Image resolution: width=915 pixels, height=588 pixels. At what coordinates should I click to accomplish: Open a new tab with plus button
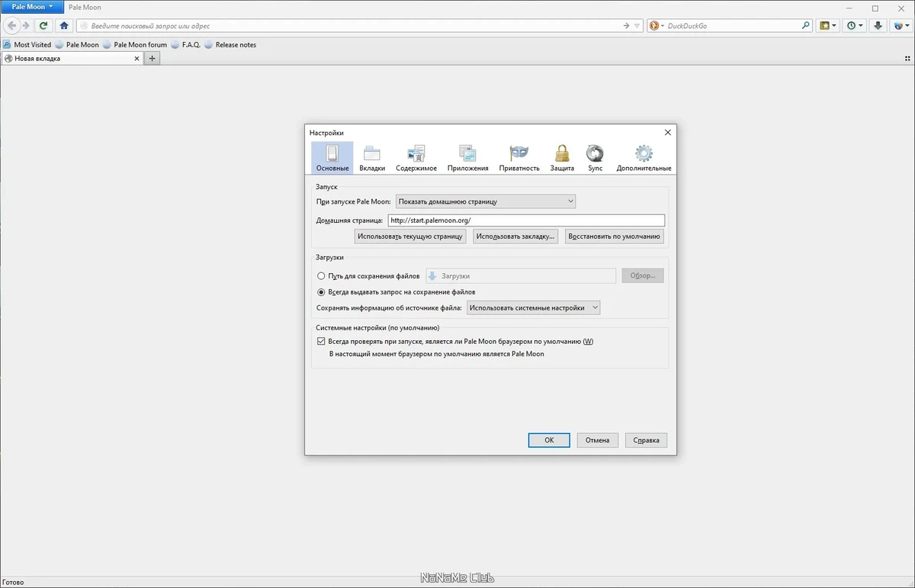(152, 59)
